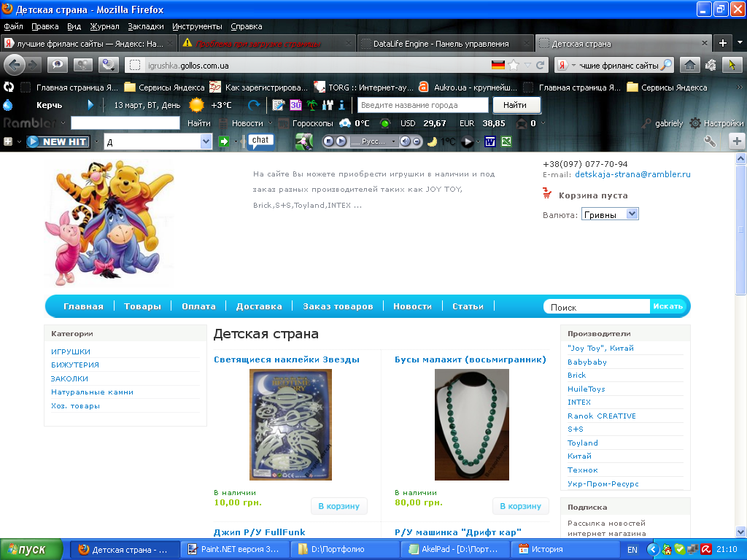Open the Rambler logo dropdown arrow

[x=63, y=122]
